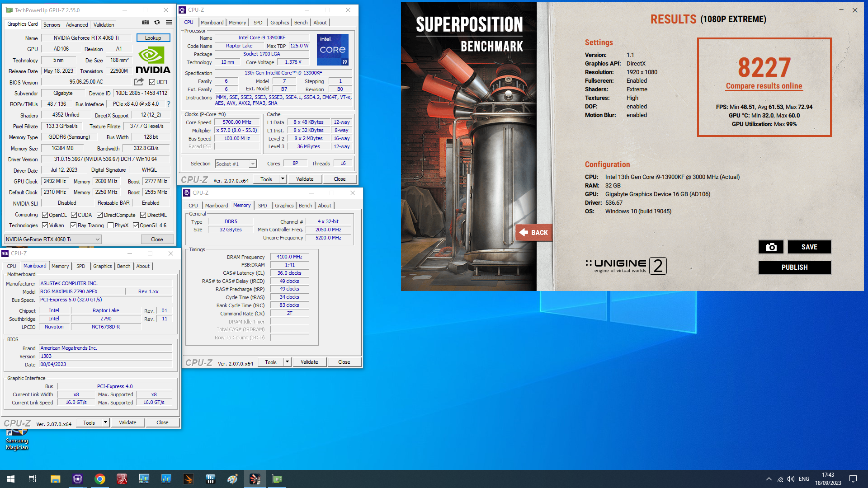Click Close button in GPU-Z
This screenshot has height=488, width=868.
click(x=157, y=239)
